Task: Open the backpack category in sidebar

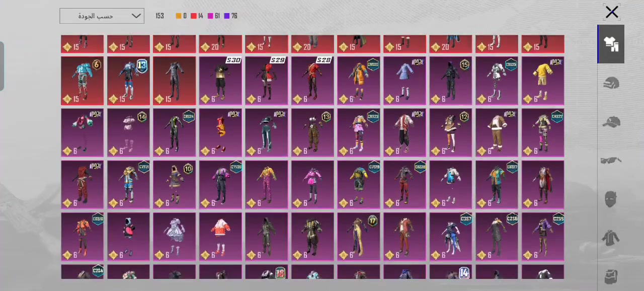Action: tap(611, 276)
